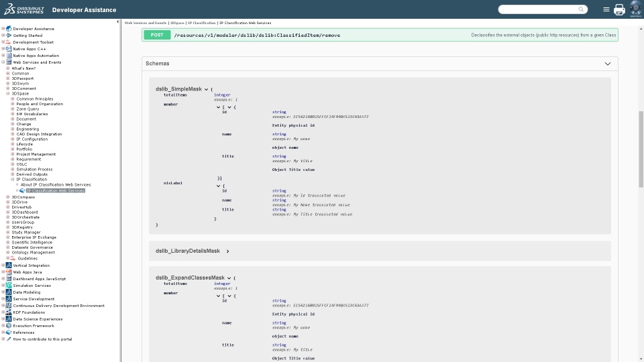Viewport: 644px width, 362px height.
Task: Click the Execution Framework icon
Action: pos(9,326)
